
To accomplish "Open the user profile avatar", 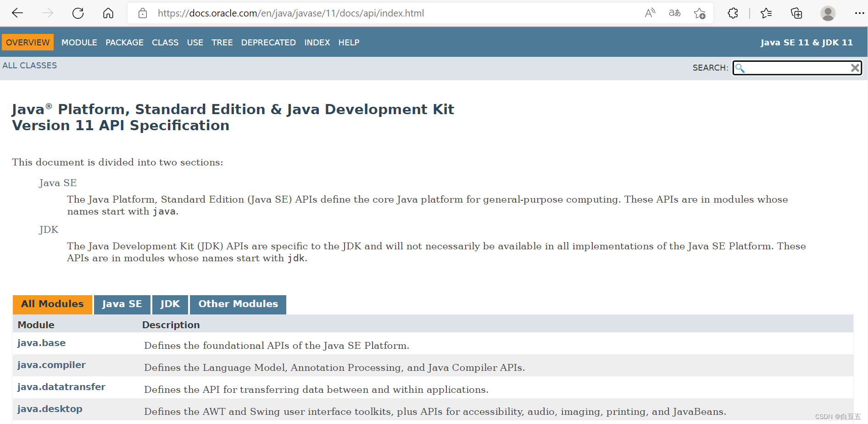I will pos(828,13).
